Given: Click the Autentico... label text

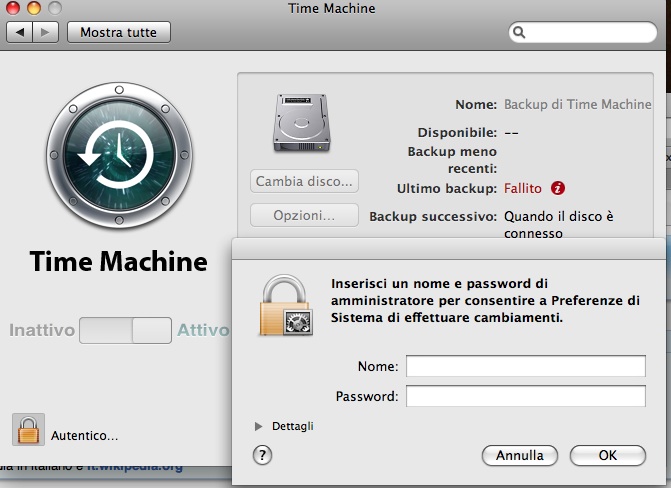Looking at the screenshot, I should click(84, 436).
